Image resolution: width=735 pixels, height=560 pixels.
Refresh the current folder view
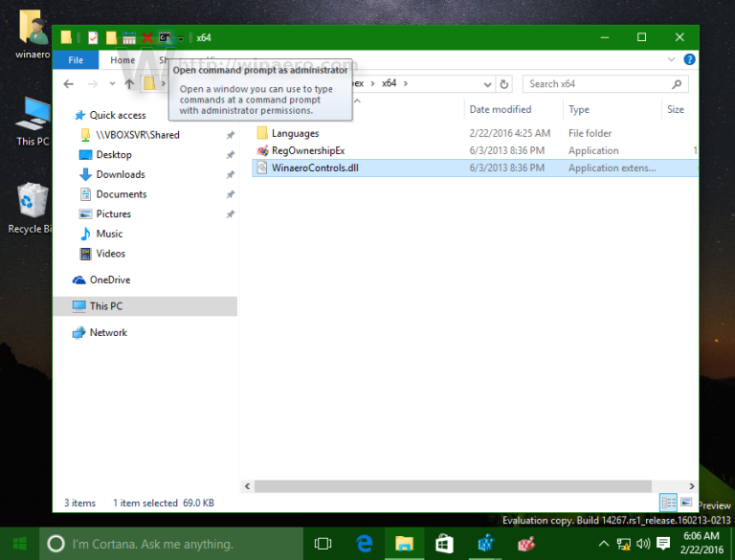tap(504, 84)
